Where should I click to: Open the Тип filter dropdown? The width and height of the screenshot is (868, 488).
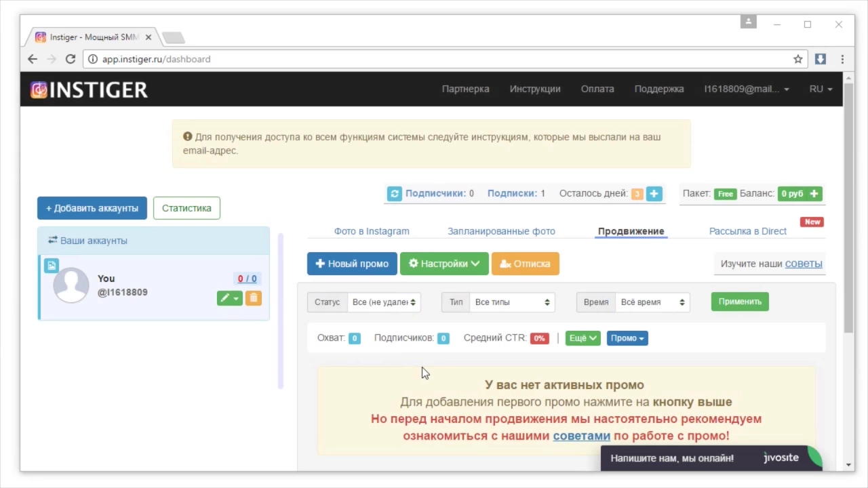513,302
